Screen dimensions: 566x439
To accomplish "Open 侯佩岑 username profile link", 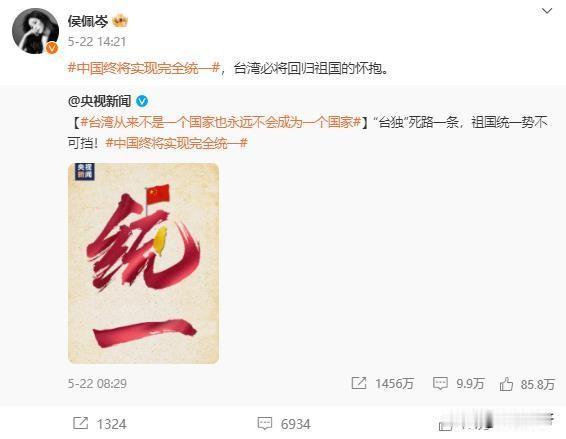I will click(88, 21).
